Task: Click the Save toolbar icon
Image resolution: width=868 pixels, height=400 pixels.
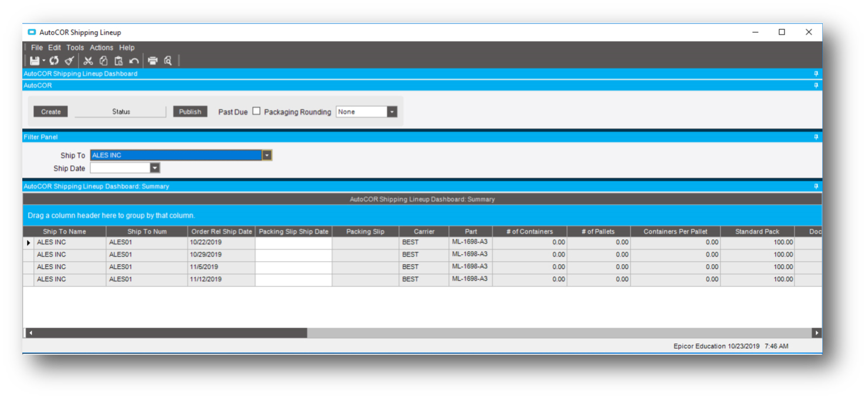Action: pyautogui.click(x=35, y=61)
